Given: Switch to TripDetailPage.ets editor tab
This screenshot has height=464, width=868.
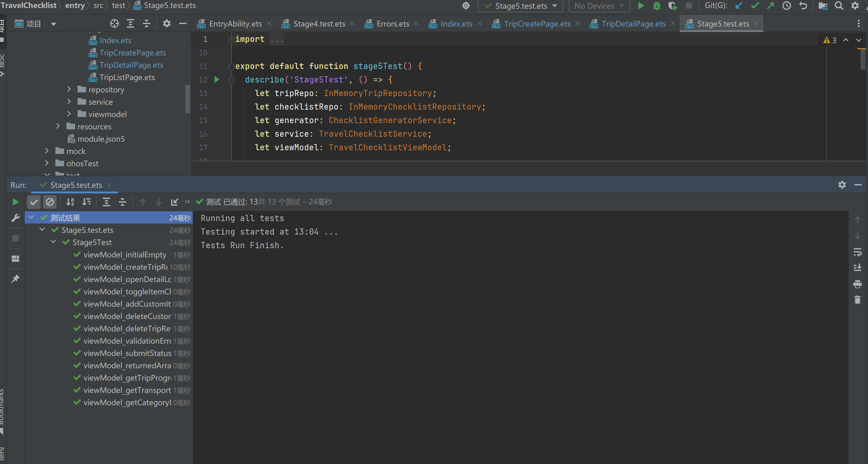Looking at the screenshot, I should pos(633,24).
